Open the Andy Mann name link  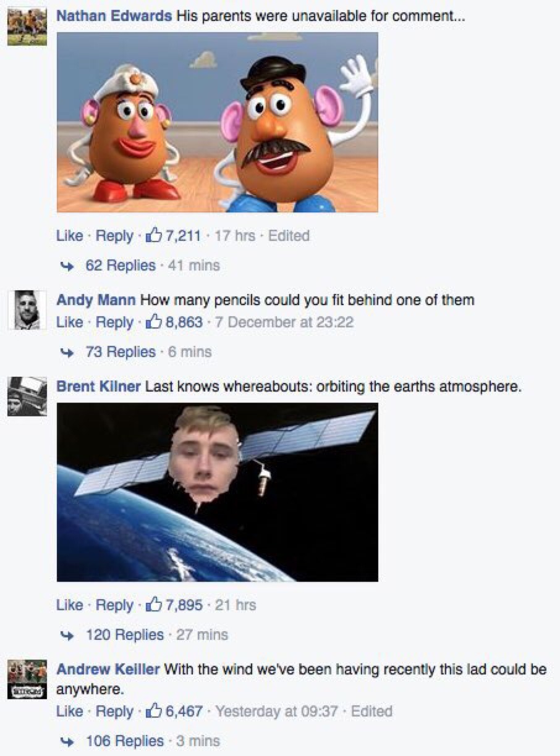[x=96, y=300]
